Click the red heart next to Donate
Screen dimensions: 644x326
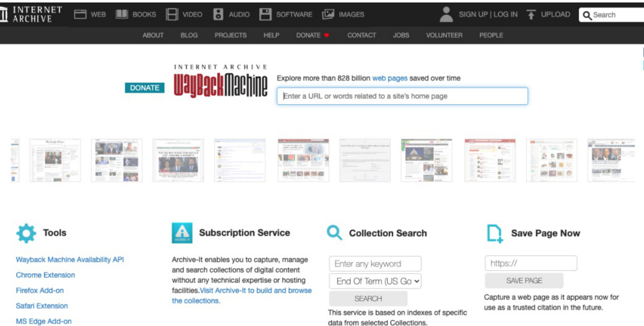[x=326, y=36]
